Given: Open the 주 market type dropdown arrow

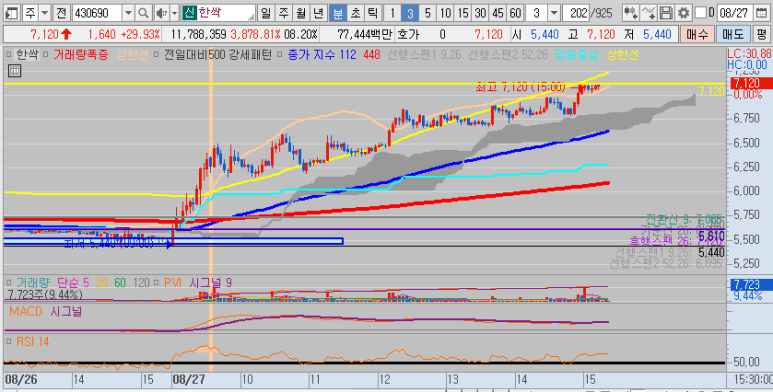Looking at the screenshot, I should pyautogui.click(x=45, y=13).
